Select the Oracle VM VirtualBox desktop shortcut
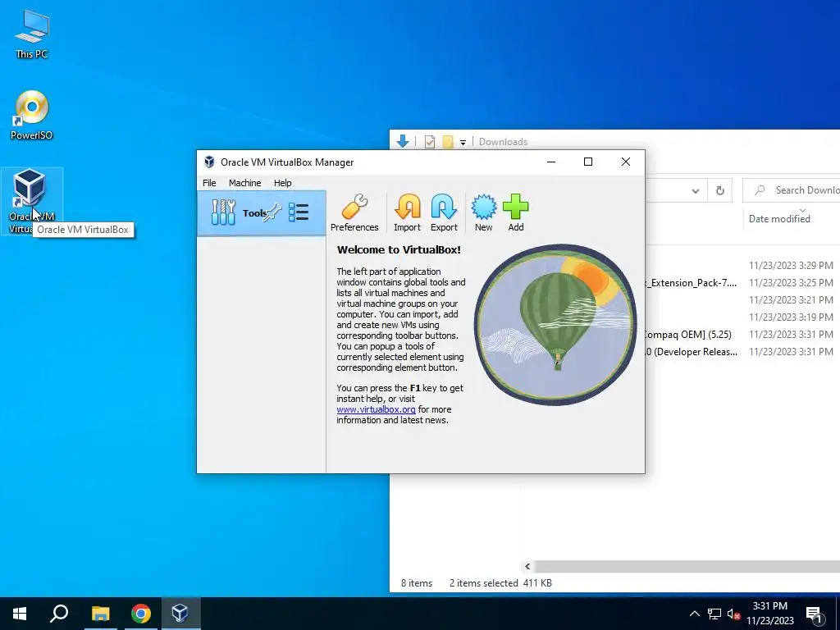The height and width of the screenshot is (630, 840). tap(32, 201)
